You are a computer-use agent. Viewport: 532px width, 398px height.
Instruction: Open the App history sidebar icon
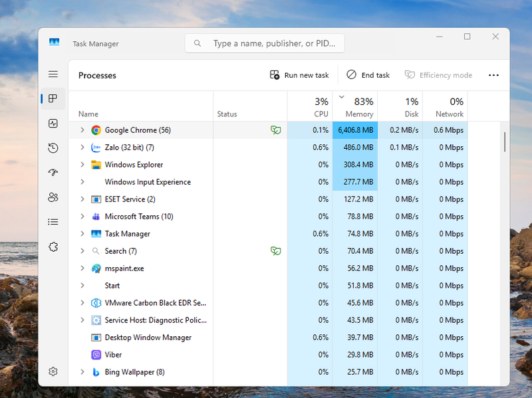click(x=53, y=148)
